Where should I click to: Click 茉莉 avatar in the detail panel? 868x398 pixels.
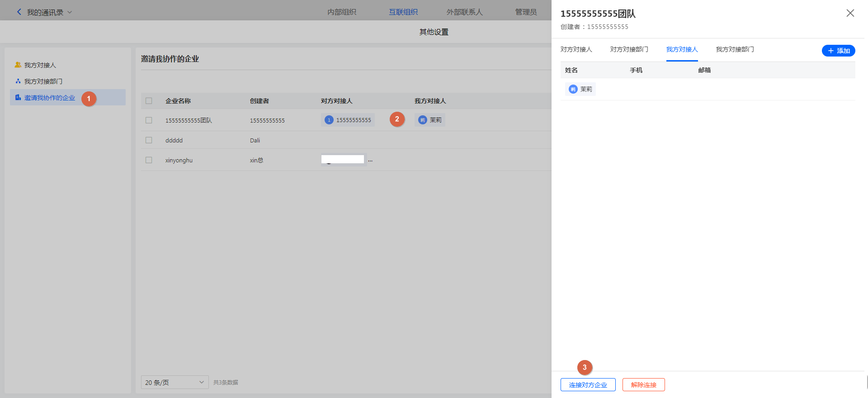(x=573, y=90)
